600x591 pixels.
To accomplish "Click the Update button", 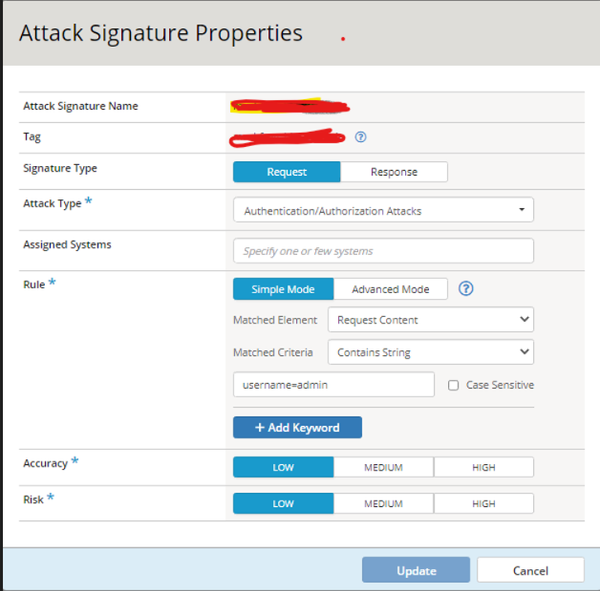I will [416, 570].
